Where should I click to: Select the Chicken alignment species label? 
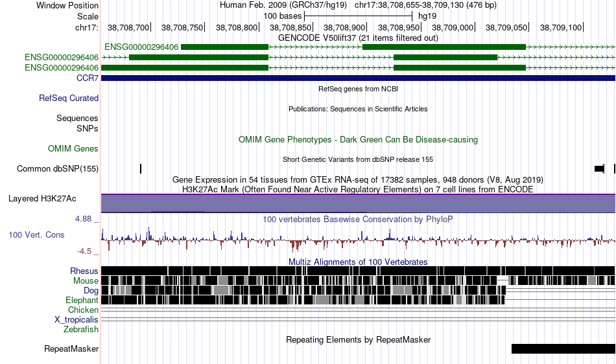[x=83, y=310]
